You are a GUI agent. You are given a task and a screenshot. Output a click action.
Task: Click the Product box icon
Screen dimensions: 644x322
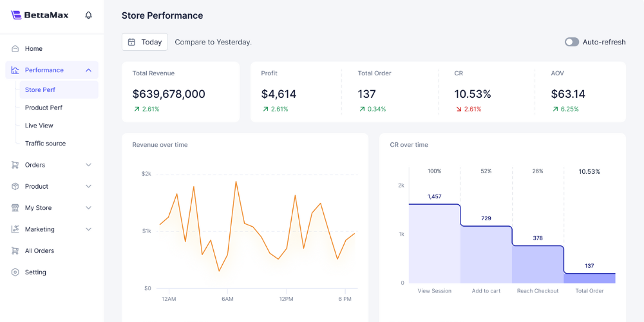click(x=15, y=186)
